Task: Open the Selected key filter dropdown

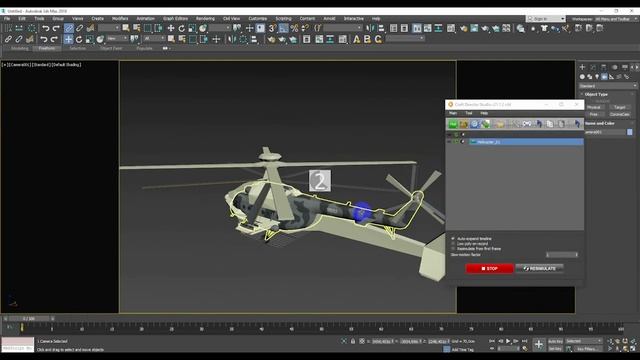Action: click(584, 341)
